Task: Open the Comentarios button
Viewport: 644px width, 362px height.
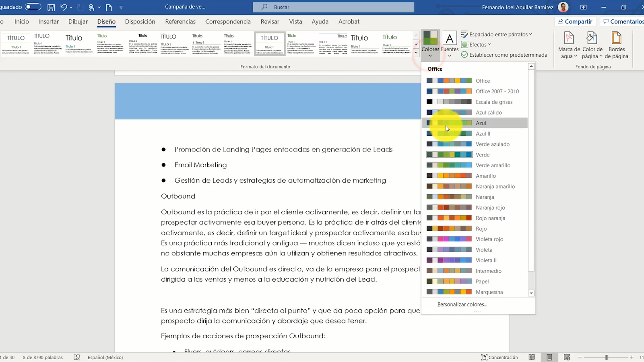Action: tap(623, 21)
